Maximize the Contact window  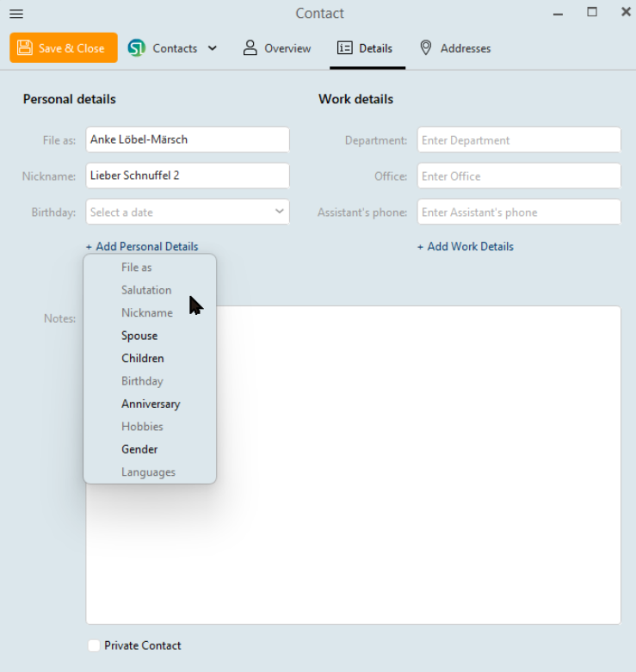pyautogui.click(x=592, y=12)
